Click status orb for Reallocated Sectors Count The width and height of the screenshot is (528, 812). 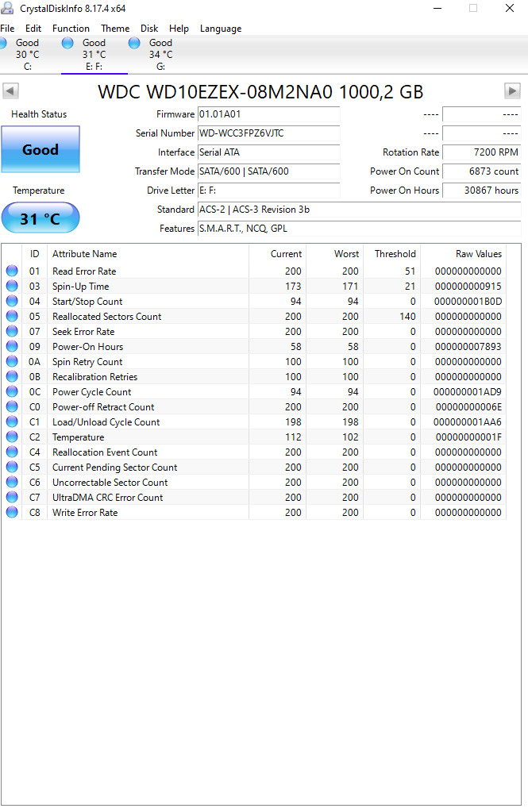12,316
